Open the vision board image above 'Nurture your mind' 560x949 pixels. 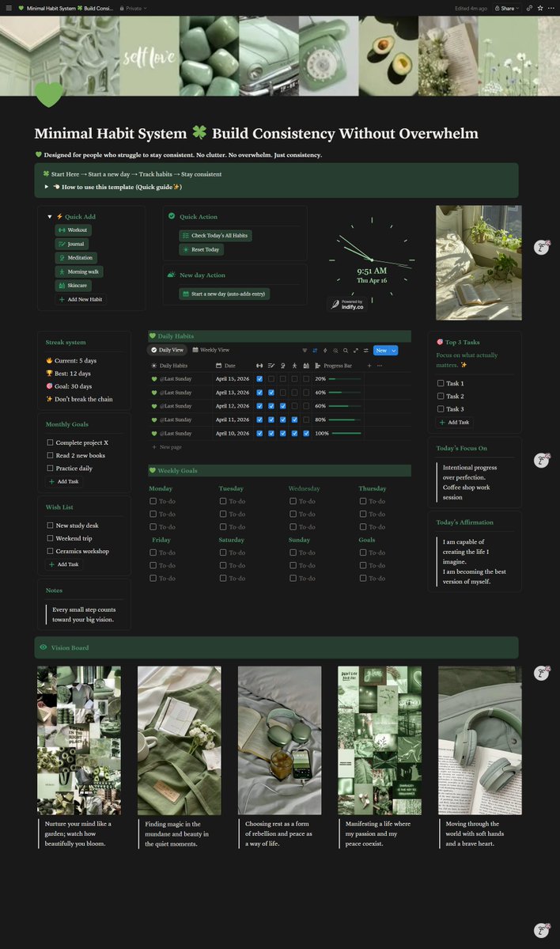79,740
